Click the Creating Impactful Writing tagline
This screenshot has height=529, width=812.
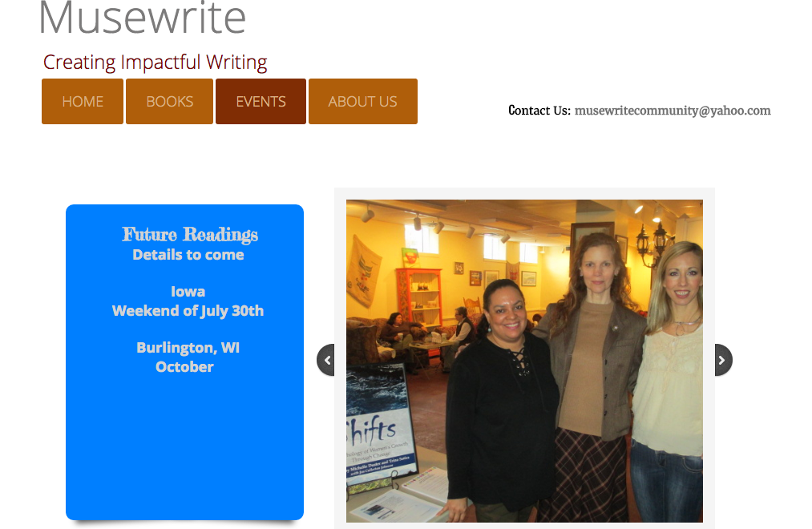155,63
